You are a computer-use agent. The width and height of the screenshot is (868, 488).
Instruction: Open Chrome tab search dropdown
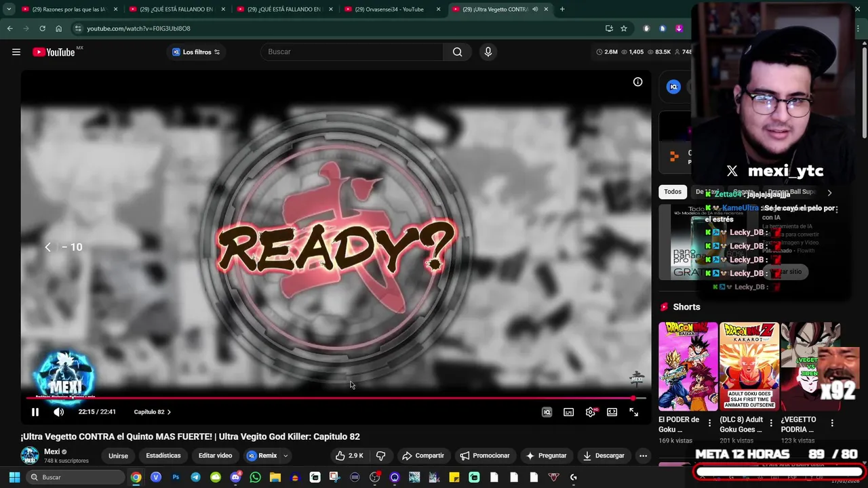[8, 9]
